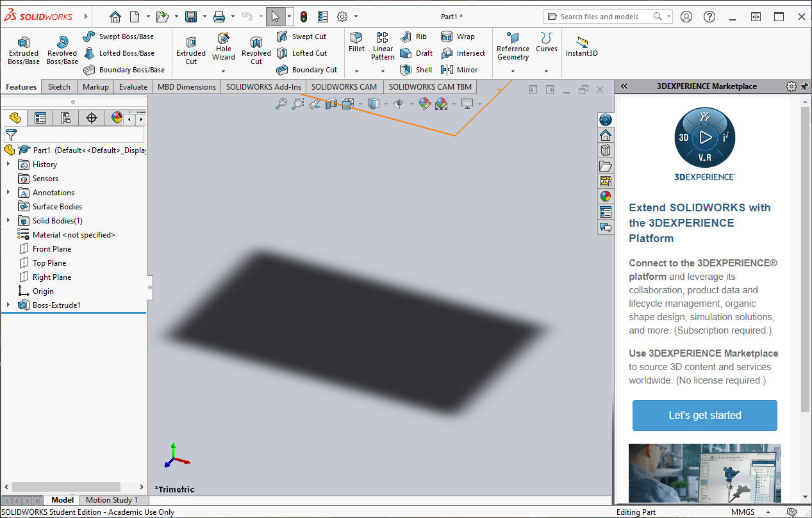Launch the Extruded Cut tool

(191, 51)
